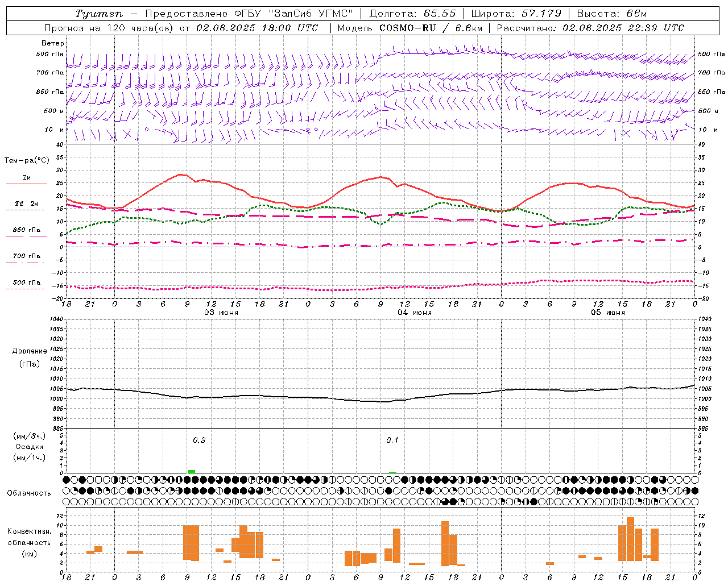Click the green precipitation bar under "0.3"
The height and width of the screenshot is (582, 728).
click(192, 471)
